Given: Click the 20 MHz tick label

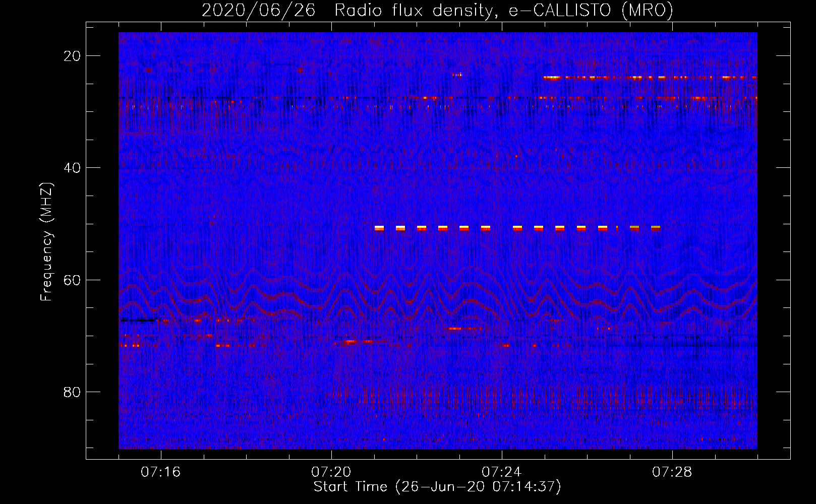Looking at the screenshot, I should (x=72, y=56).
